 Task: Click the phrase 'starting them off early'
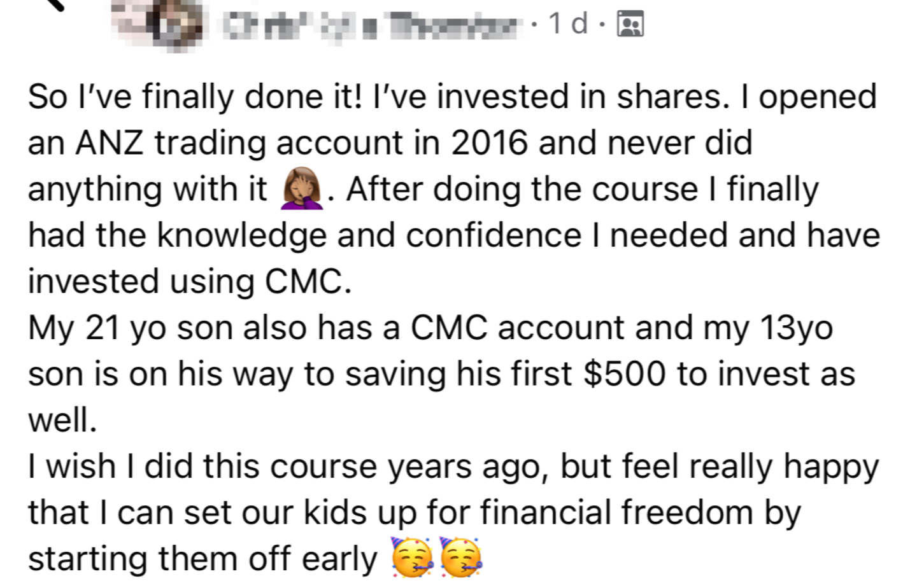pyautogui.click(x=203, y=559)
